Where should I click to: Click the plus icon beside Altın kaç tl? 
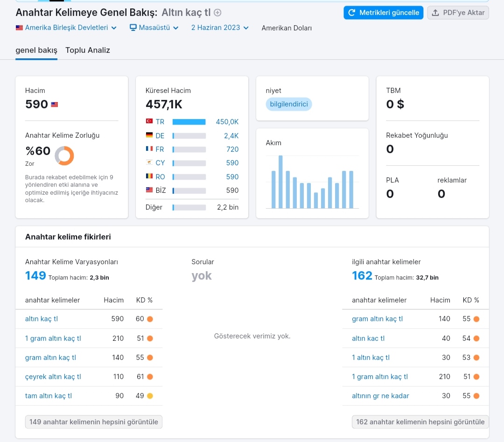point(217,13)
